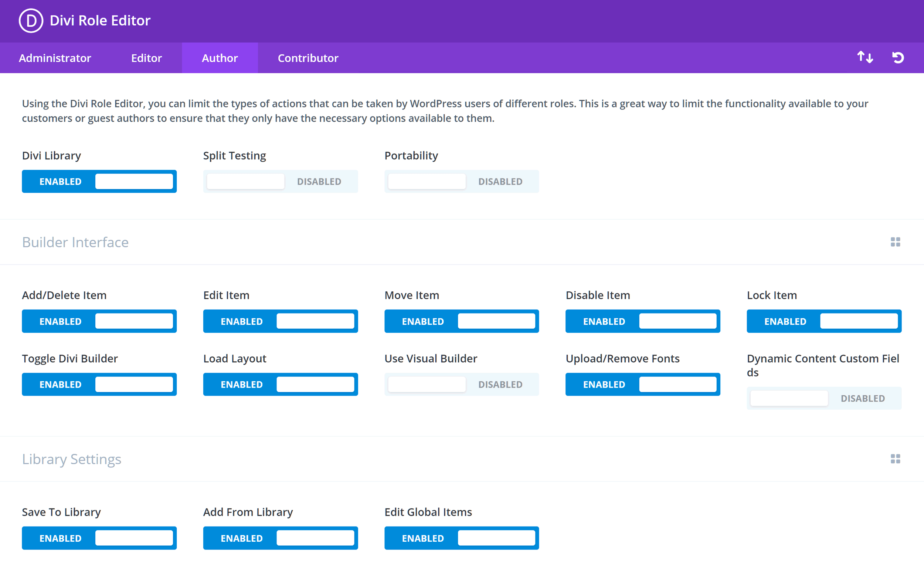Image resolution: width=924 pixels, height=572 pixels.
Task: Enable Dynamic Content Custom Fields toggle
Action: [824, 398]
